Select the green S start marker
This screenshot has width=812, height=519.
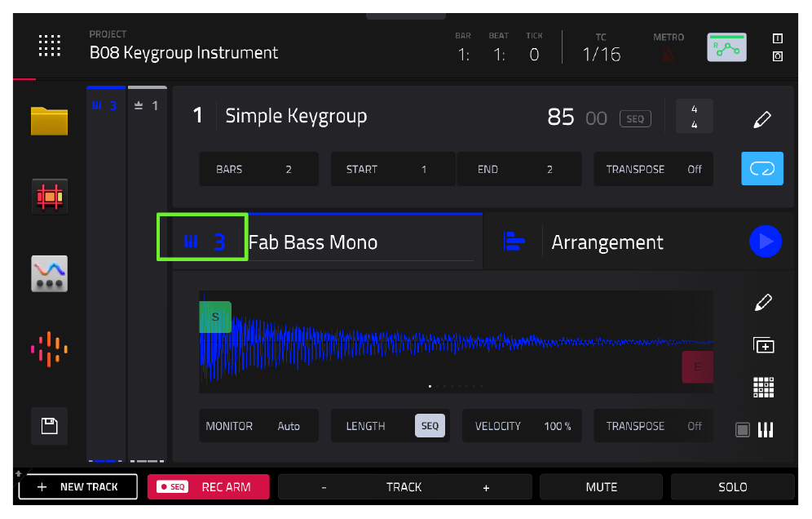click(215, 317)
